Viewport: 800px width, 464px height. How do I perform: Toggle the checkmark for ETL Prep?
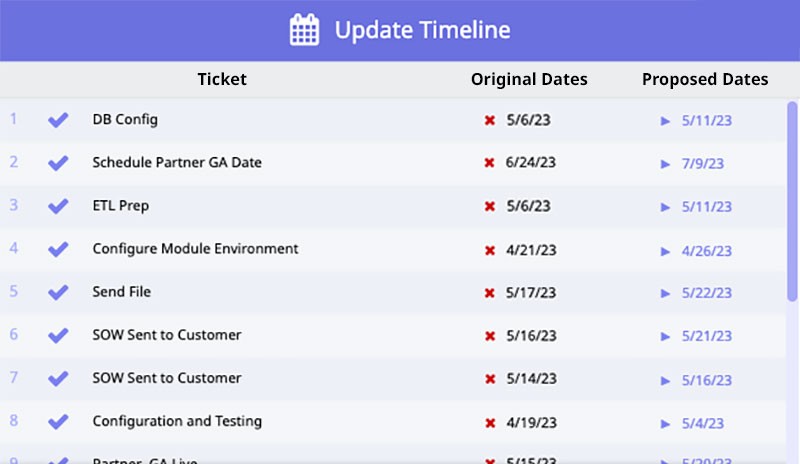[x=58, y=206]
